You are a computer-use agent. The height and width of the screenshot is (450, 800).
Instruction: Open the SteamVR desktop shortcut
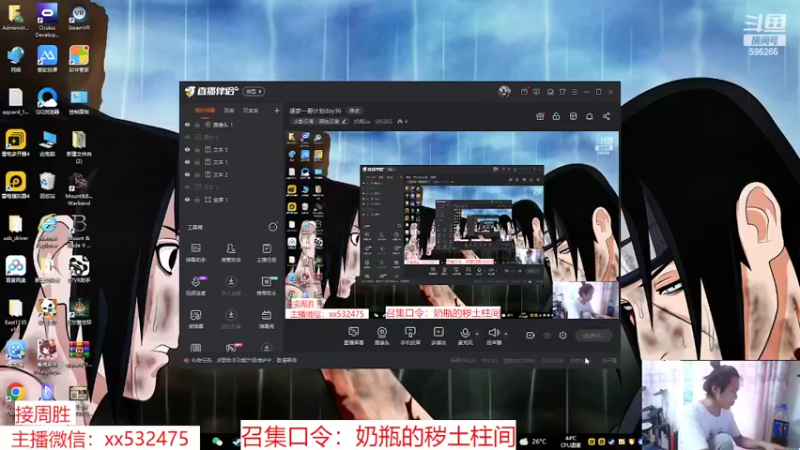79,17
